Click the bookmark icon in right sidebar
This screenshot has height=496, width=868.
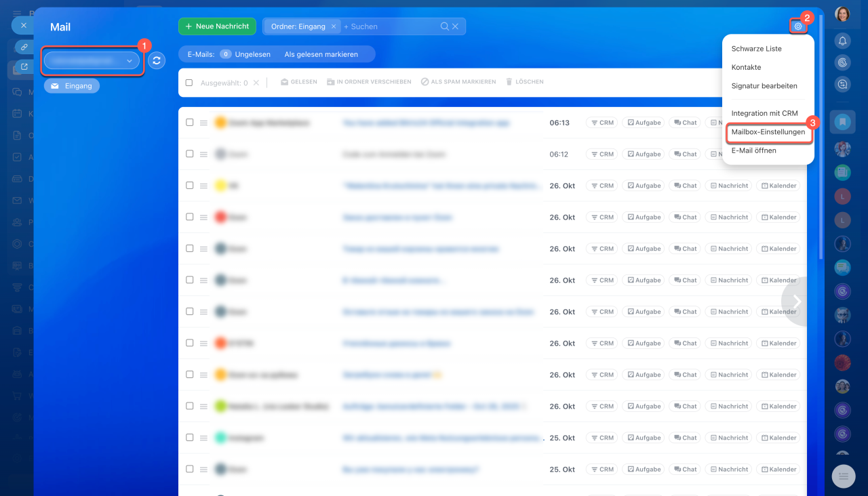pos(843,122)
